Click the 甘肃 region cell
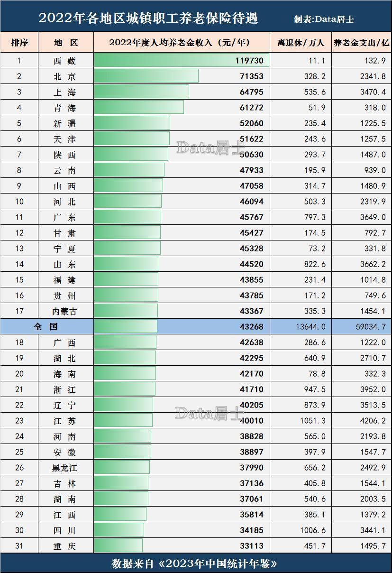Viewport: 392px width, 573px height. pyautogui.click(x=65, y=233)
